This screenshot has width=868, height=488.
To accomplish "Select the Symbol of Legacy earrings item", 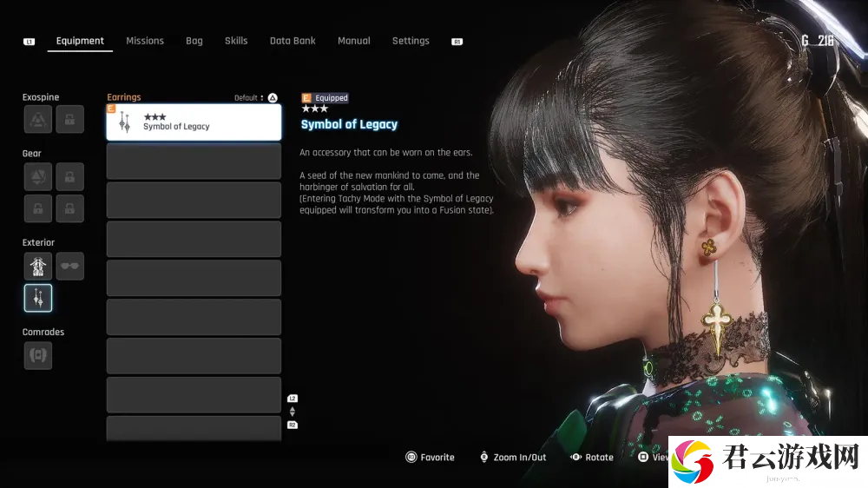I will [194, 122].
